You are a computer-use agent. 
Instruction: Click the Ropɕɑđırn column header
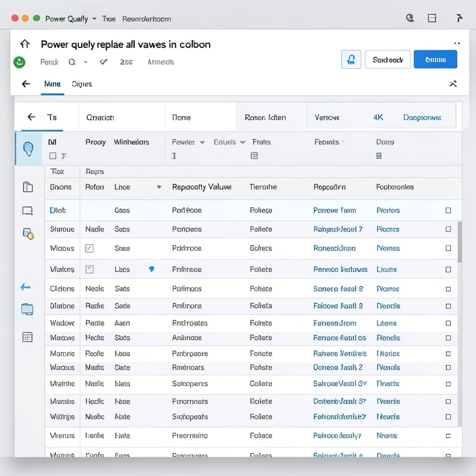330,187
